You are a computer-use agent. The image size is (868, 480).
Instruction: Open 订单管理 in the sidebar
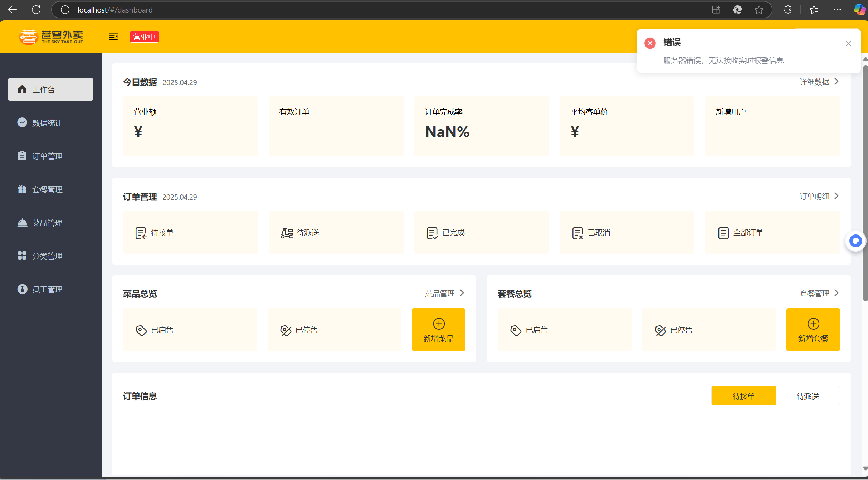tap(47, 156)
